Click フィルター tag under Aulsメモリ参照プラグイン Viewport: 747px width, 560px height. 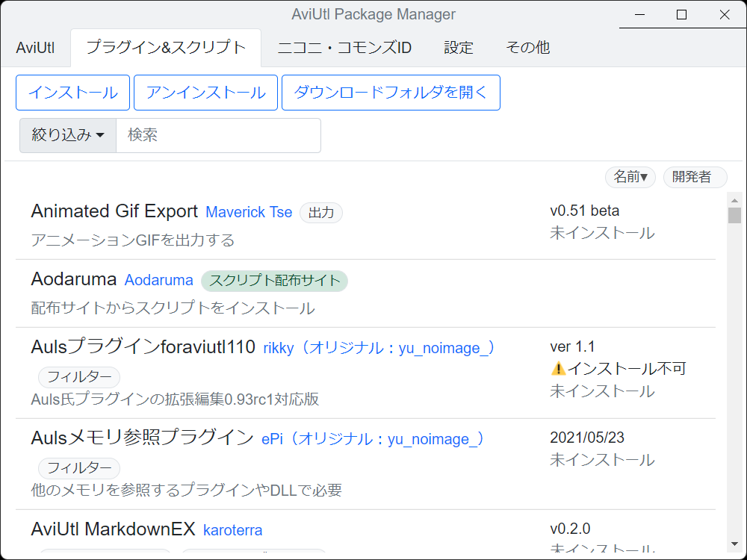tap(79, 469)
